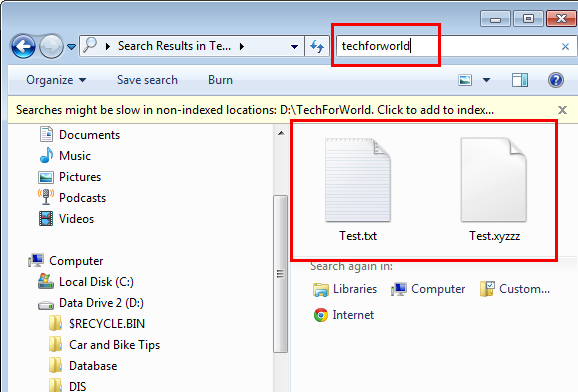The width and height of the screenshot is (578, 392).
Task: Select the Test.xyzzz file thumbnail
Action: point(494,180)
